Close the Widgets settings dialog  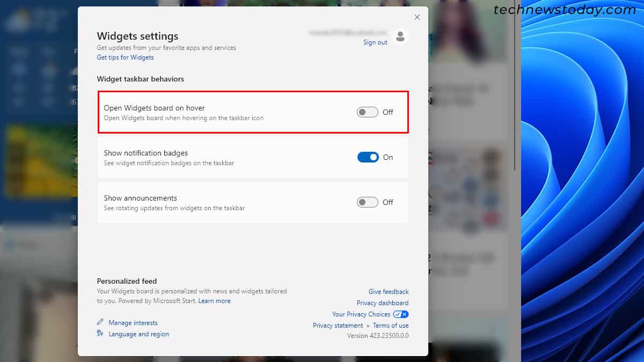click(417, 17)
